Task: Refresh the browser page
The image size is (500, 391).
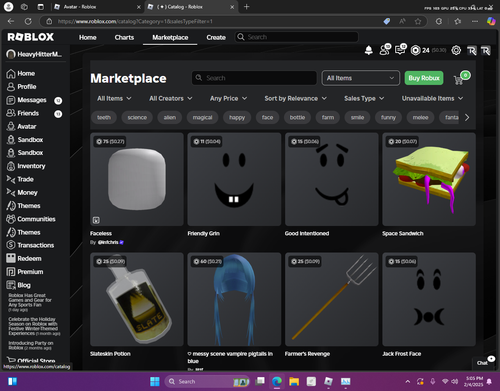Action: 28,21
